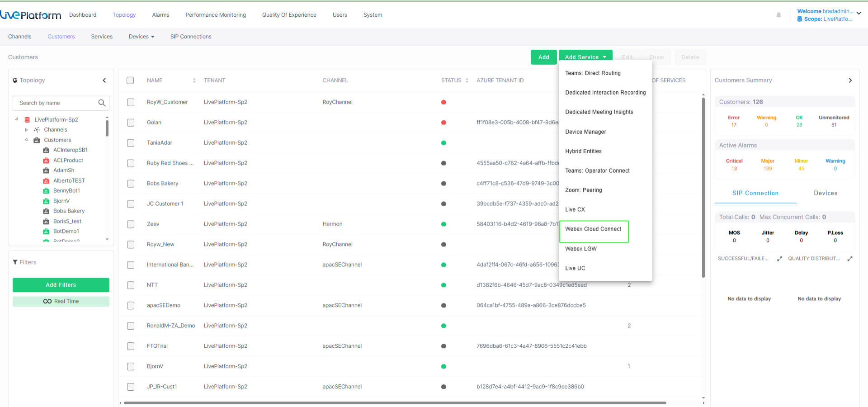
Task: Click the NAME column sort arrows
Action: tap(194, 80)
